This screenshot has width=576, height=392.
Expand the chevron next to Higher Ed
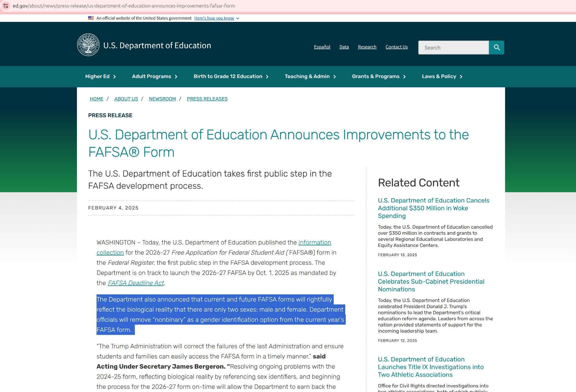coord(114,77)
